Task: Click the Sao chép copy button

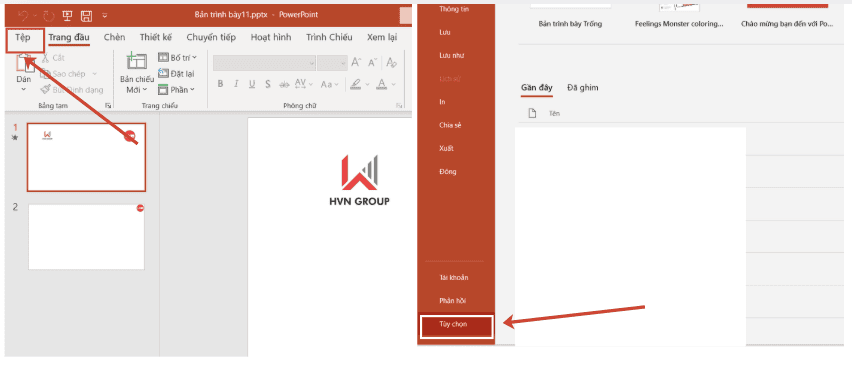Action: (x=63, y=74)
